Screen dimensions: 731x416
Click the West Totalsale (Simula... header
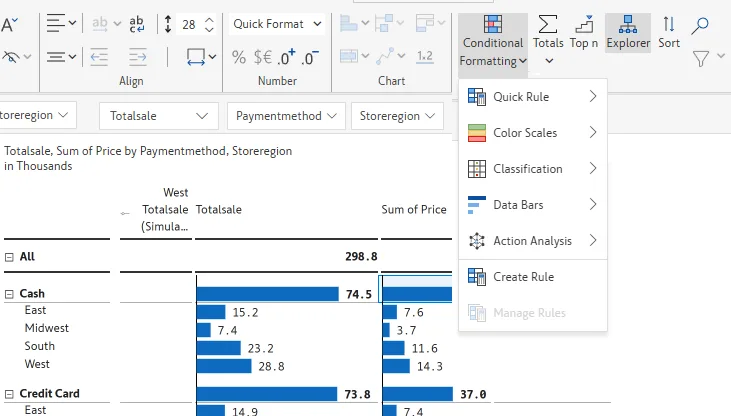165,209
